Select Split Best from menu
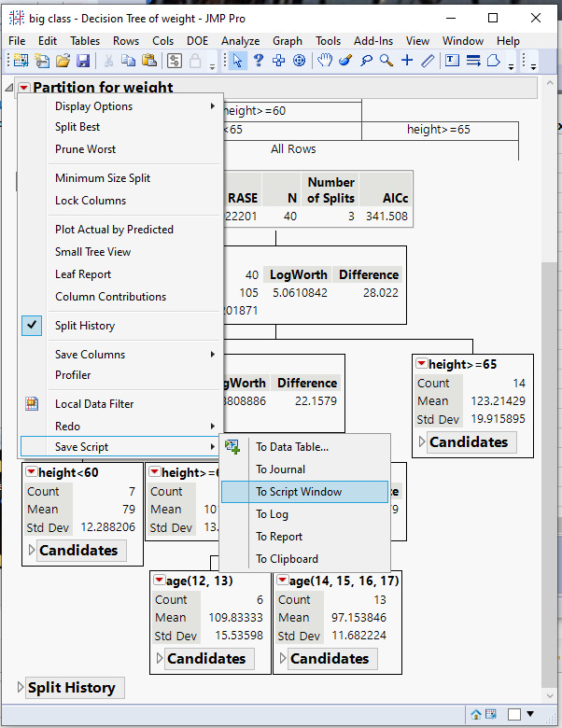This screenshot has width=562, height=728. pos(121,127)
